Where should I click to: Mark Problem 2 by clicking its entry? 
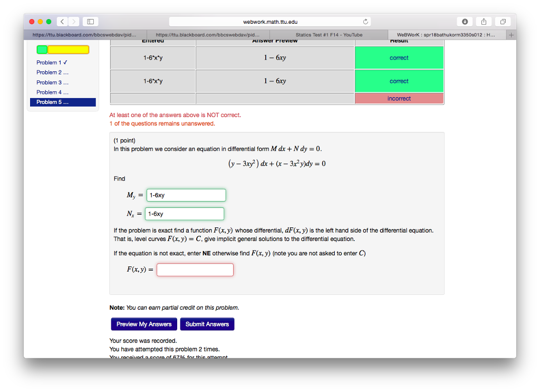[x=52, y=72]
